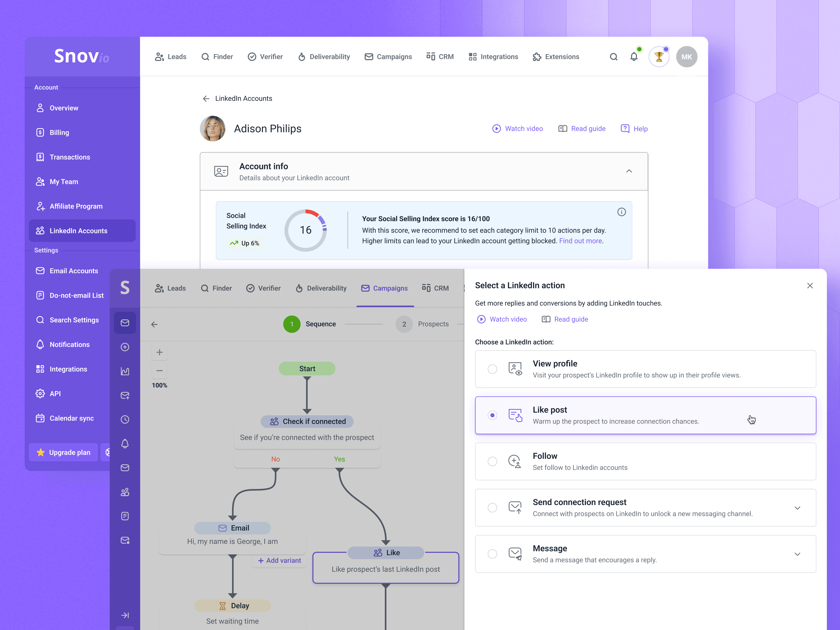Screen dimensions: 840x630
Task: Click the Social Selling Index score gauge
Action: [x=306, y=230]
